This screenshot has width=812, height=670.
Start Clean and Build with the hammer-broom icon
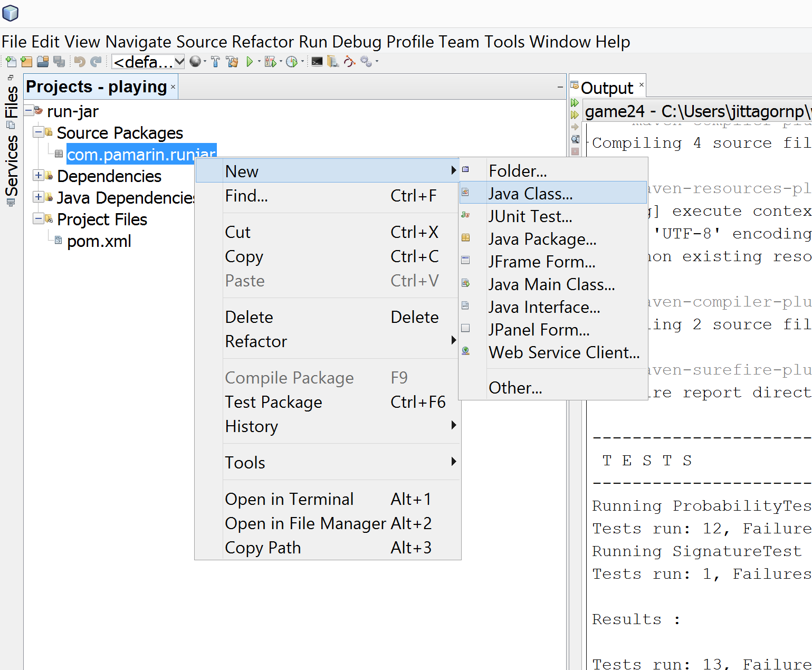click(232, 62)
